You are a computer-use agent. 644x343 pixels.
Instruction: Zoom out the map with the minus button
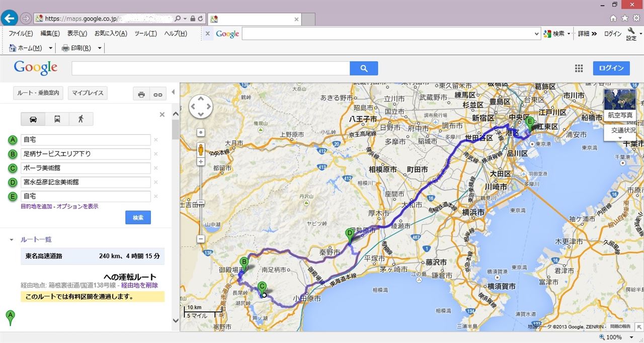pyautogui.click(x=201, y=239)
